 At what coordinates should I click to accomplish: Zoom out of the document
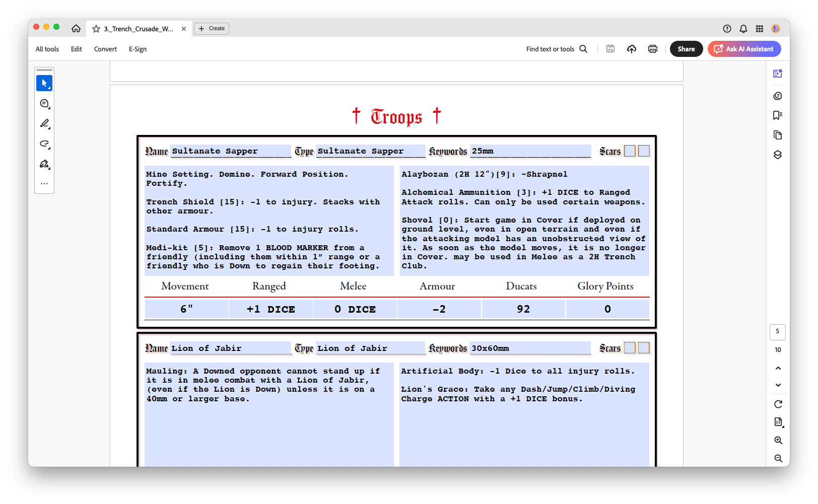pyautogui.click(x=778, y=458)
